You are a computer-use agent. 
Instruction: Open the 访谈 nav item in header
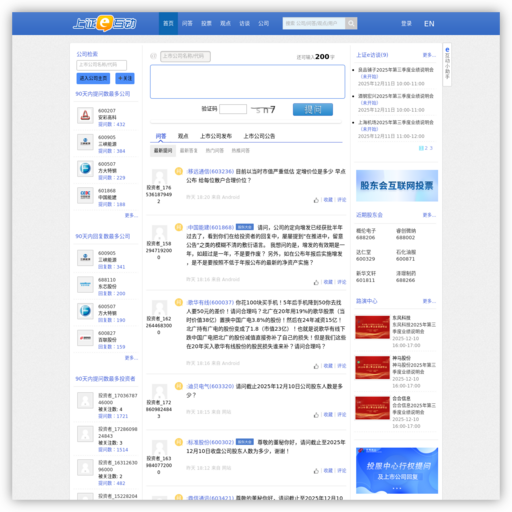pos(245,23)
